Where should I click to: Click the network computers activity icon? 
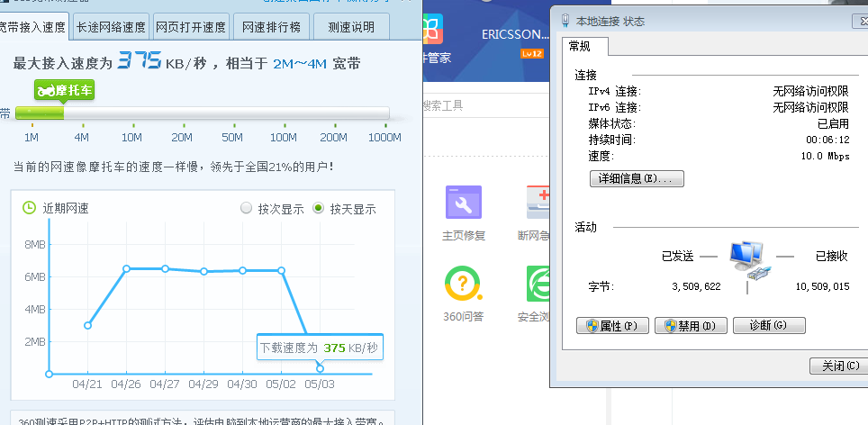coord(748,258)
